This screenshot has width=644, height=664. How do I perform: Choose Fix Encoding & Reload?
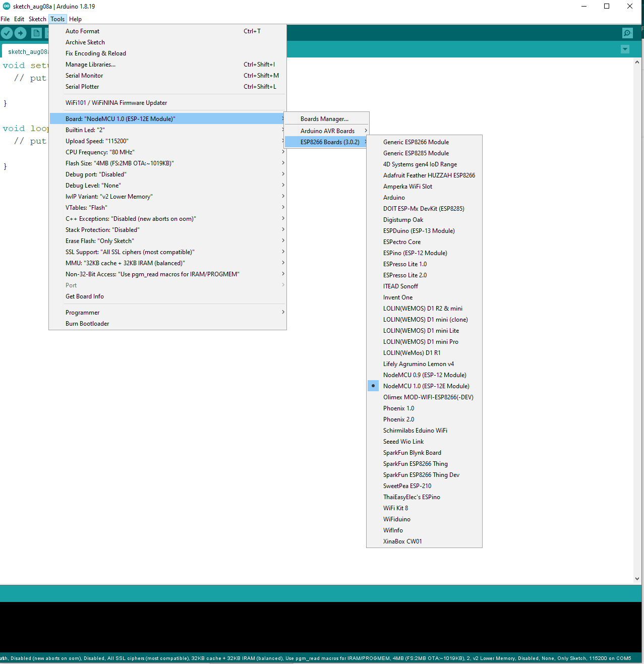tap(167, 53)
